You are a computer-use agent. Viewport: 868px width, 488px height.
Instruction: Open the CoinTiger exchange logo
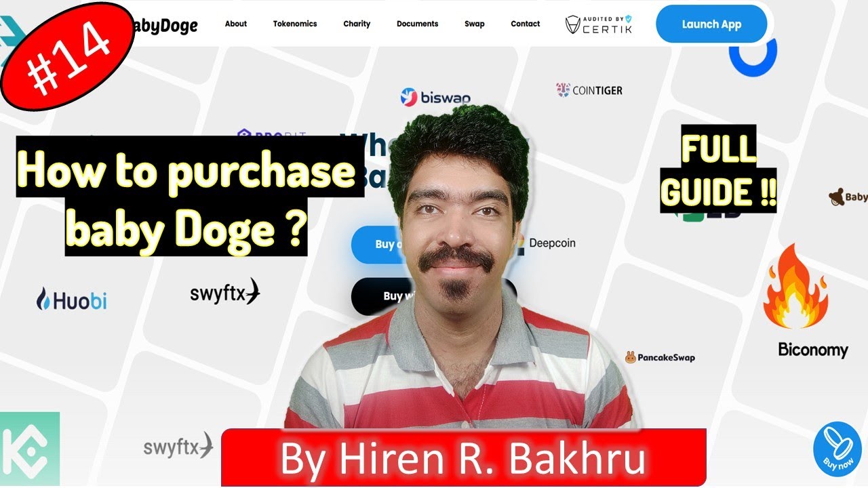click(x=589, y=90)
